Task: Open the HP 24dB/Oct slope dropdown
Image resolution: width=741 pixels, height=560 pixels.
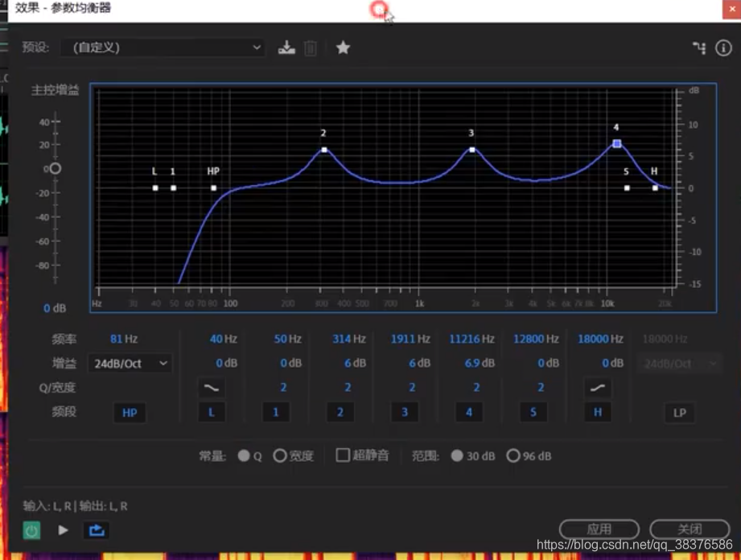Action: tap(130, 364)
